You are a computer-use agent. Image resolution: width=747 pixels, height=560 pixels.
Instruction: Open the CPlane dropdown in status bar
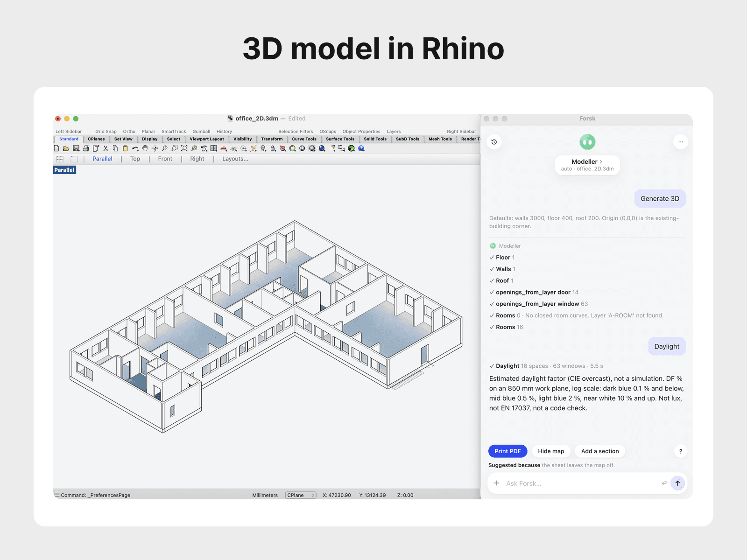point(301,495)
